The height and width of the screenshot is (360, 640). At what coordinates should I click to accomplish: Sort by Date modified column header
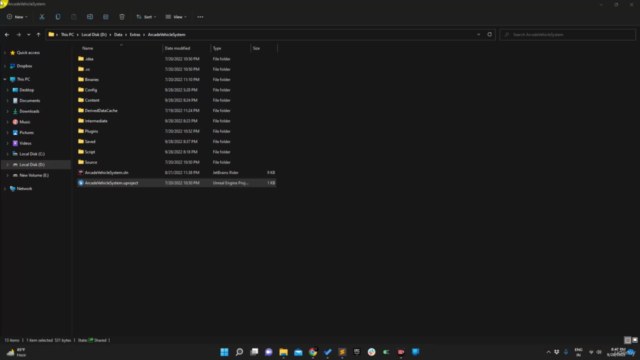(178, 48)
